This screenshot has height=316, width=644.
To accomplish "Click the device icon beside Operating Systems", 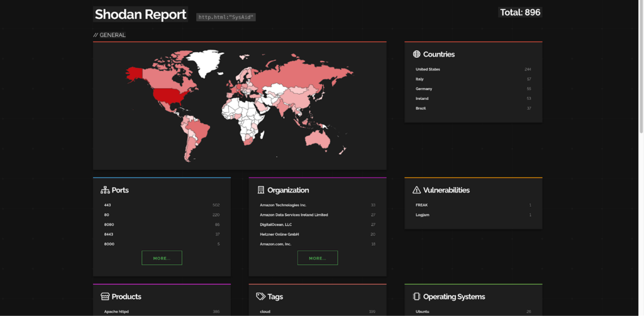I will (416, 296).
